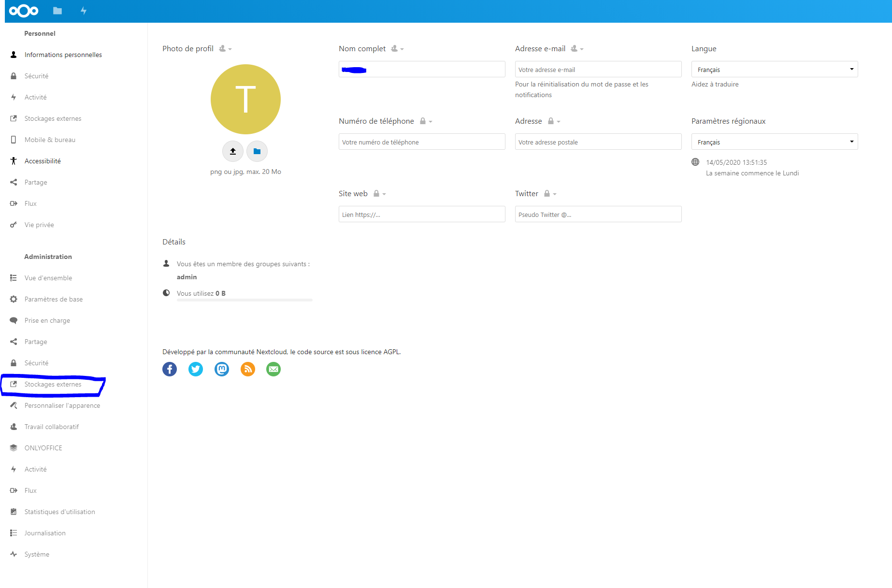Change Numéro de téléphone visibility scope
This screenshot has height=588, width=892.
(426, 121)
